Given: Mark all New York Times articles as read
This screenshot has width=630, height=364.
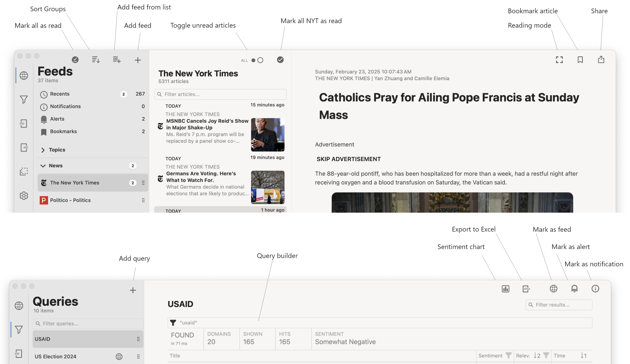Looking at the screenshot, I should 280,60.
